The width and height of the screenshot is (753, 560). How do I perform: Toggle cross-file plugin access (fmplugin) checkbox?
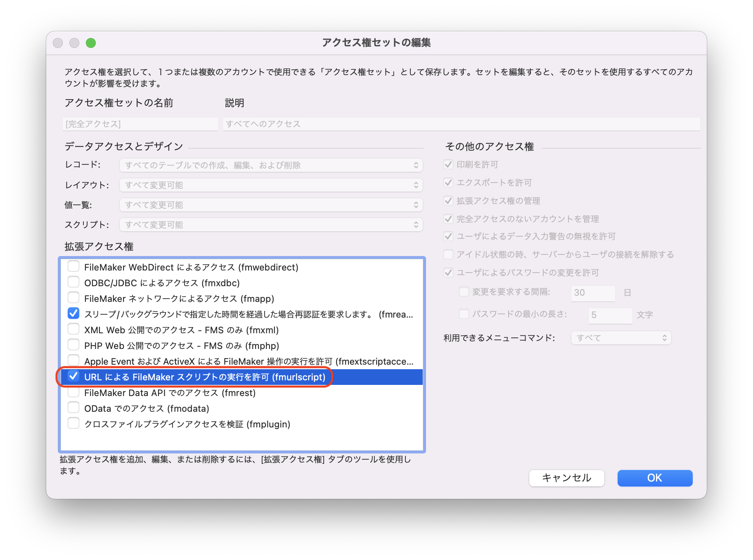tap(73, 423)
